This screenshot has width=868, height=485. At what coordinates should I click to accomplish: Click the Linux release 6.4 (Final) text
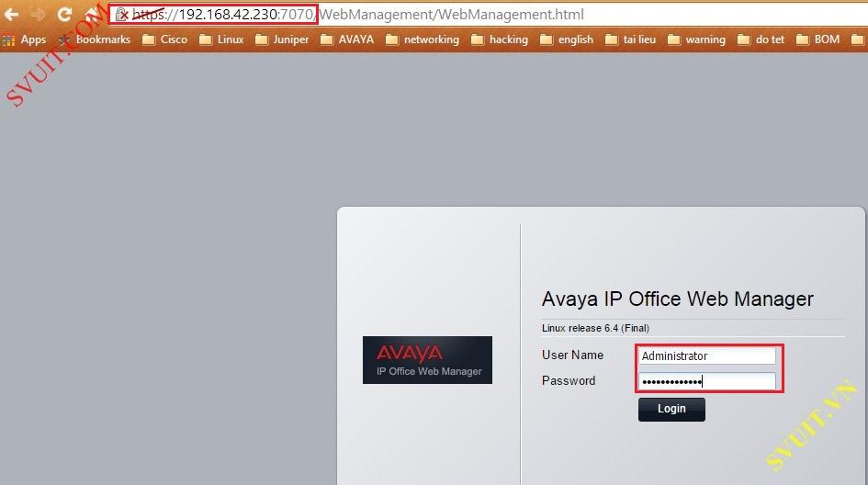click(x=595, y=328)
